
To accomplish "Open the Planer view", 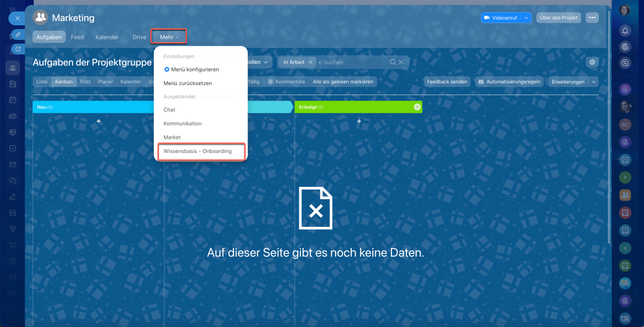I will 106,81.
